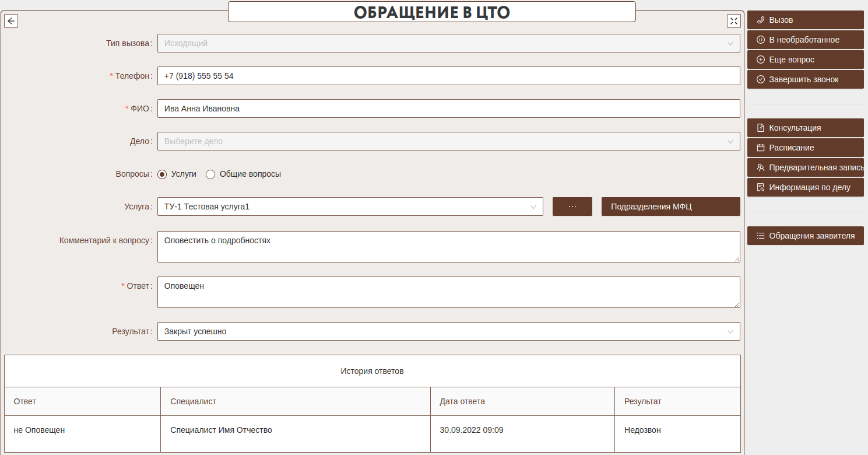Click the phone icon on Вызов
This screenshot has height=455, width=868.
click(760, 20)
